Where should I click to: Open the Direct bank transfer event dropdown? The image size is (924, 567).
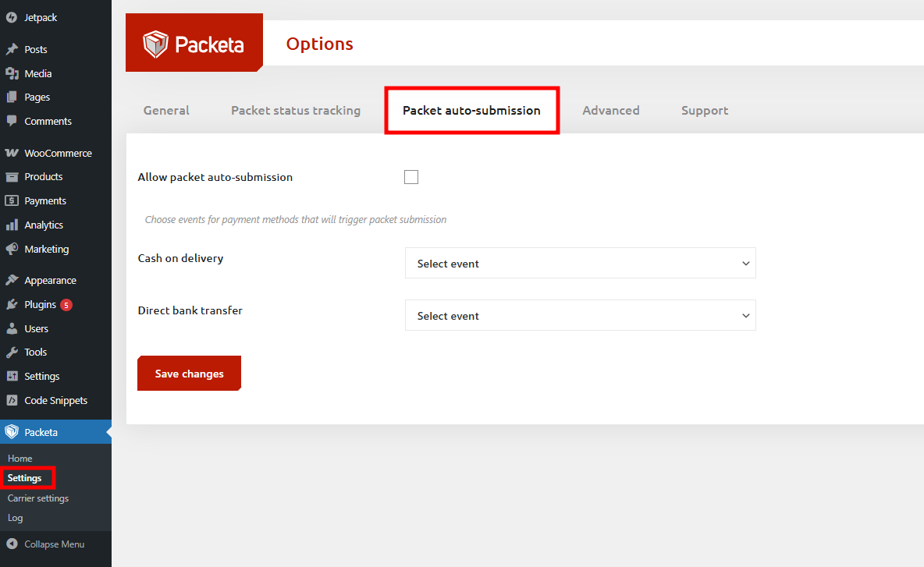581,316
